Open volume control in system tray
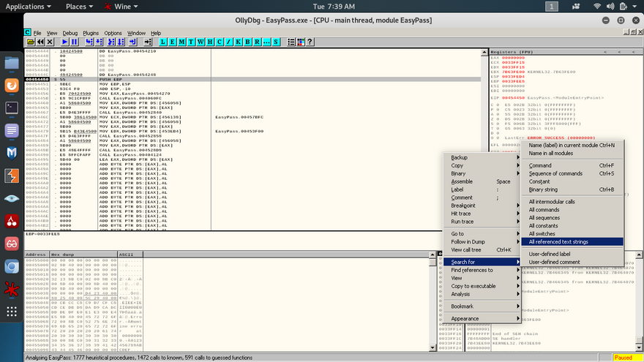The image size is (644, 362). point(610,6)
